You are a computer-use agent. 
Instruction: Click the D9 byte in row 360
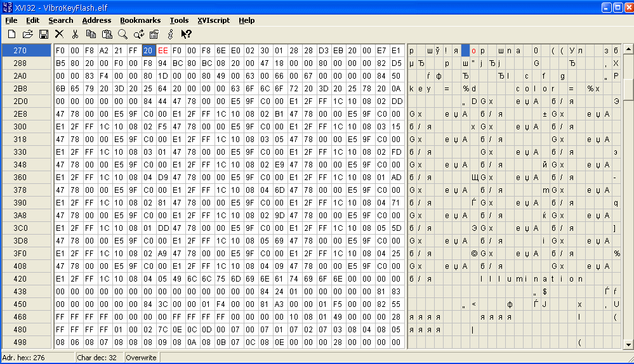point(162,178)
